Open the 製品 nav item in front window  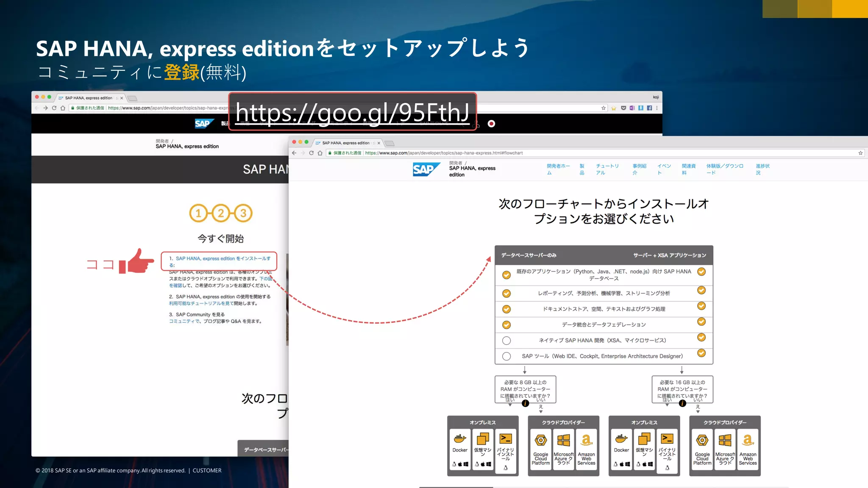point(582,169)
